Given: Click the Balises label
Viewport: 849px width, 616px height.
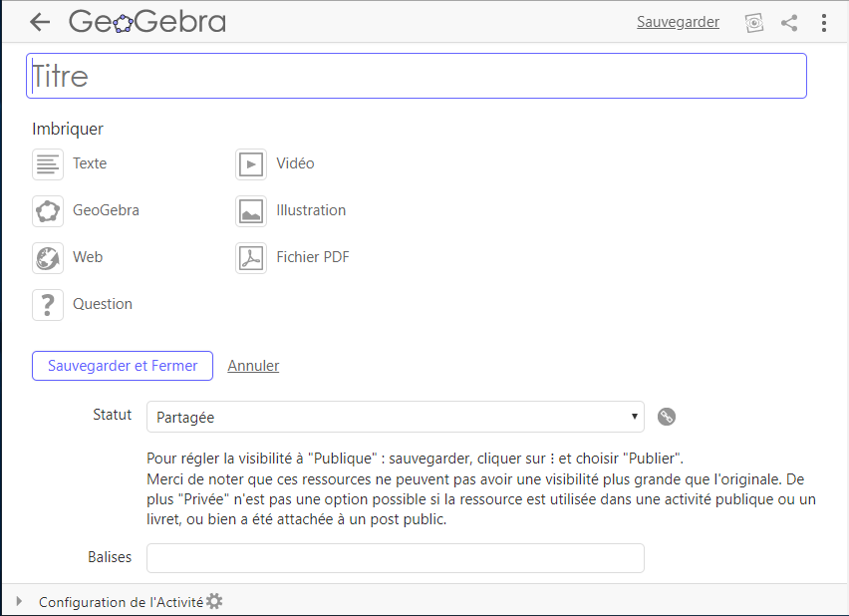Looking at the screenshot, I should (x=110, y=557).
